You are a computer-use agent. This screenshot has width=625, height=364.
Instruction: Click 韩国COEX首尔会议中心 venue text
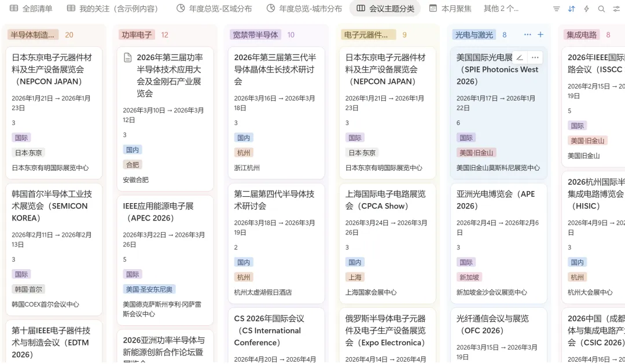46,304
